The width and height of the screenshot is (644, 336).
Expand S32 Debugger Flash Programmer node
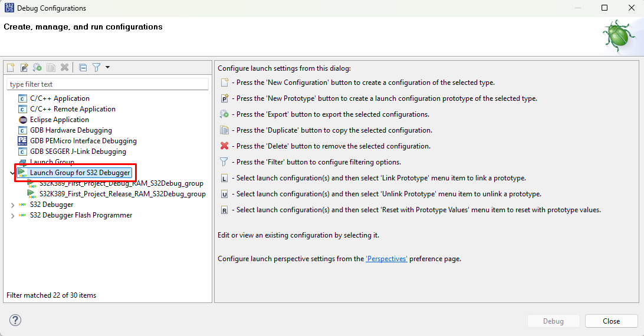point(13,215)
